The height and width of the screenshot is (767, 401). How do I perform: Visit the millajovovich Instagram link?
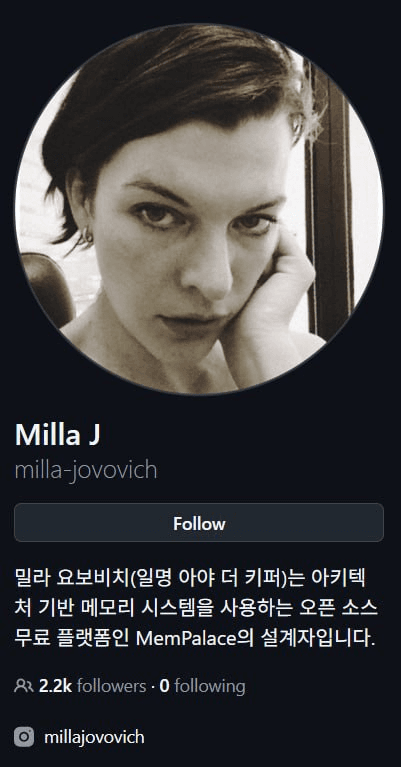[x=94, y=737]
